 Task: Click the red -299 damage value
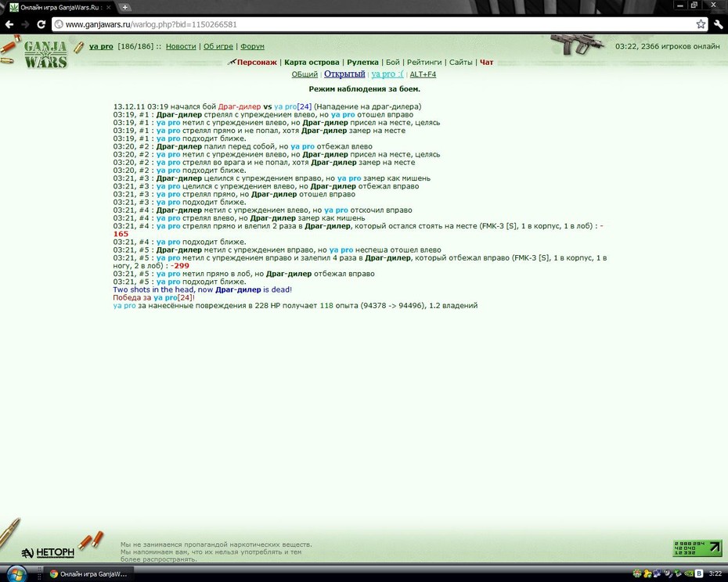[x=180, y=266]
